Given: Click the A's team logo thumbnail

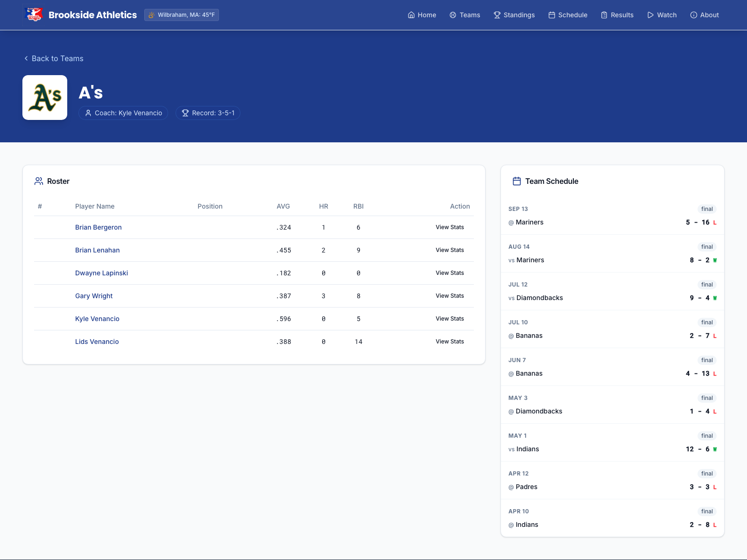Looking at the screenshot, I should coord(44,97).
